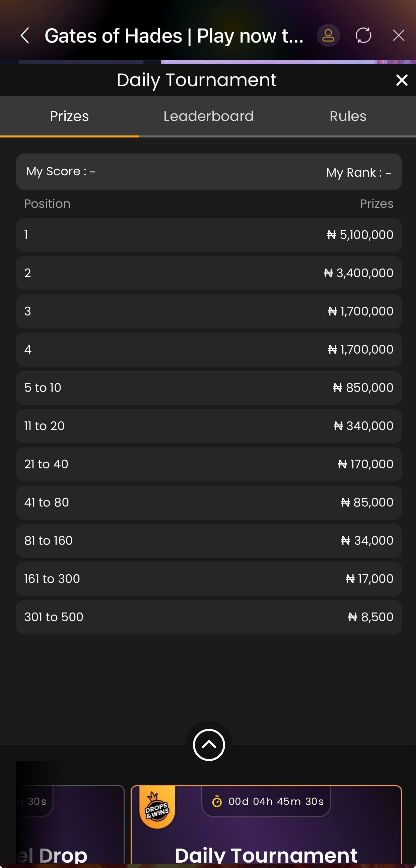
Task: Open the user profile icon
Action: [328, 36]
